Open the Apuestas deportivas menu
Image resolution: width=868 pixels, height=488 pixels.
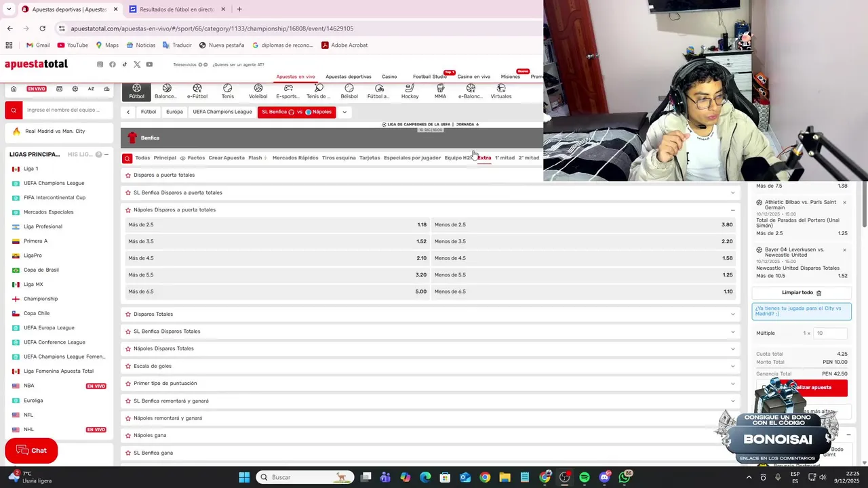349,77
